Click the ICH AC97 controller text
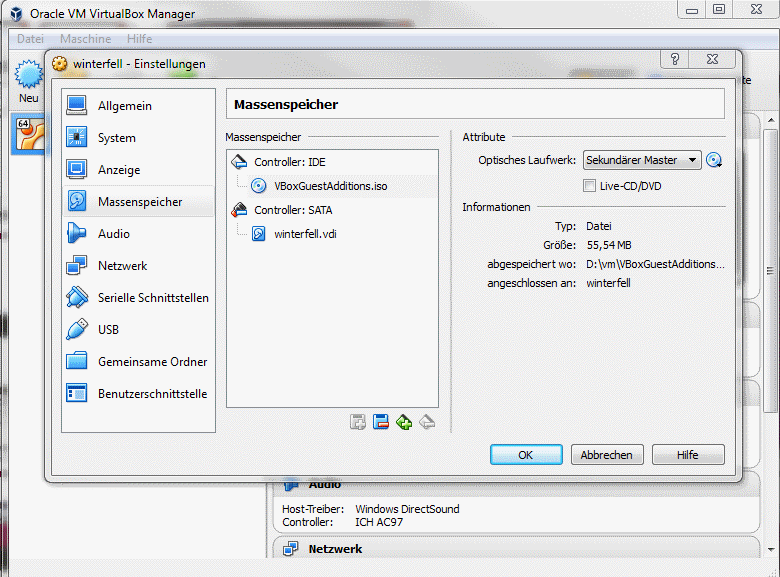Image resolution: width=780 pixels, height=577 pixels. point(379,522)
